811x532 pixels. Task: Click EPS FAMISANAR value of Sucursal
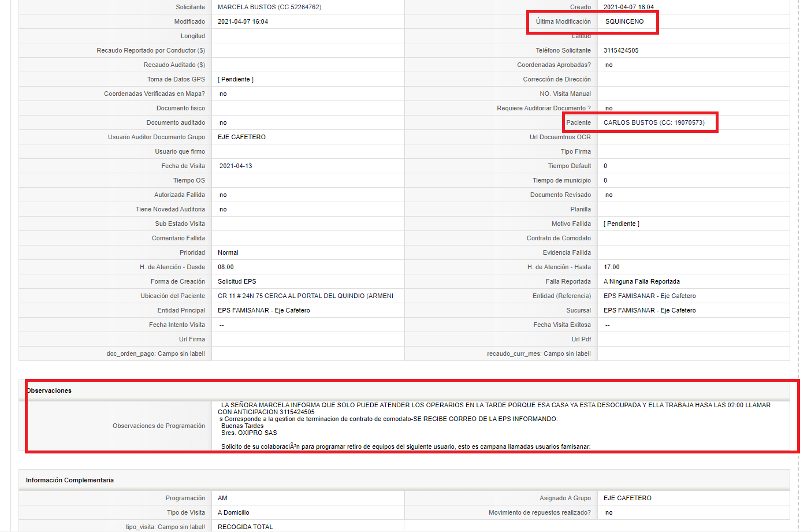click(x=650, y=310)
